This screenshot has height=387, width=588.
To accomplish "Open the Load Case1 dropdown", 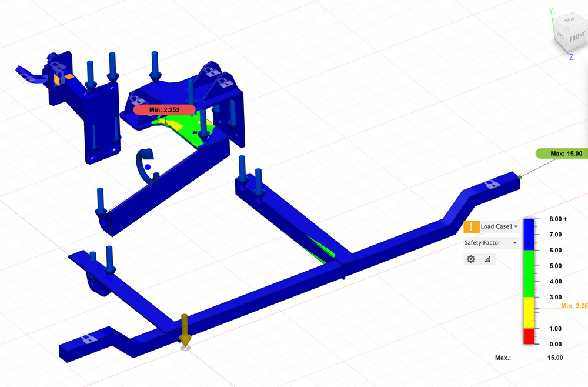I will tap(499, 226).
